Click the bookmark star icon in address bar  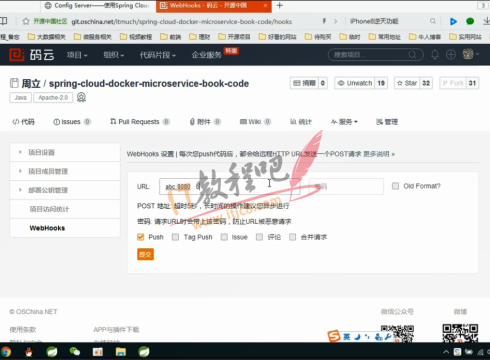[26, 22]
